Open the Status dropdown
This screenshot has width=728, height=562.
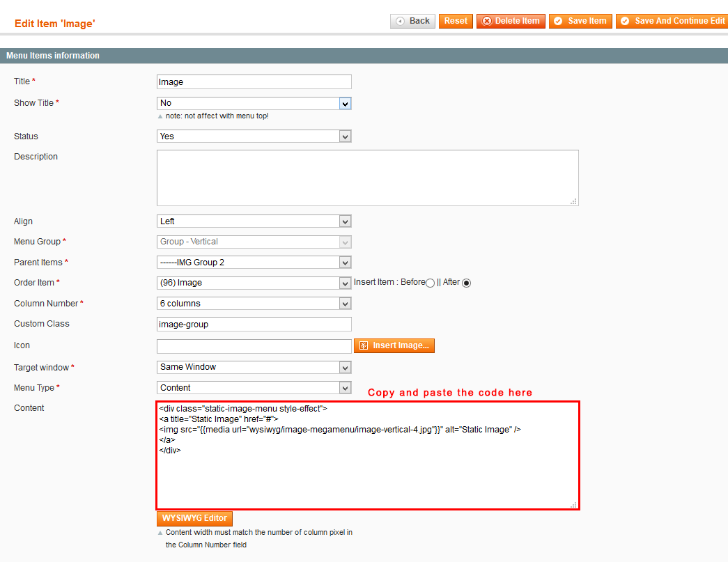point(254,136)
